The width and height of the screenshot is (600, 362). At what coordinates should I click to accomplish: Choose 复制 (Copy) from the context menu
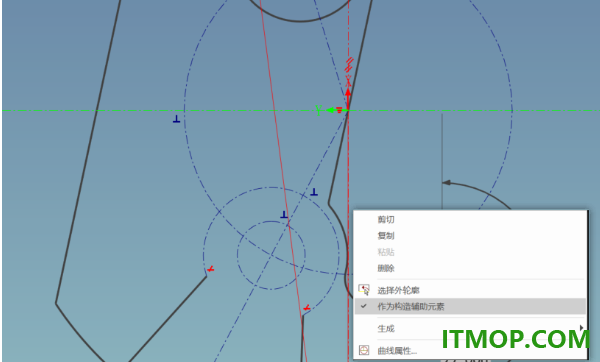[x=386, y=236]
